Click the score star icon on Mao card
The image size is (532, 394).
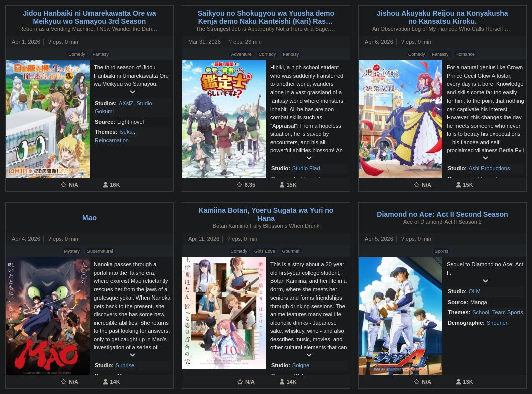pos(63,382)
